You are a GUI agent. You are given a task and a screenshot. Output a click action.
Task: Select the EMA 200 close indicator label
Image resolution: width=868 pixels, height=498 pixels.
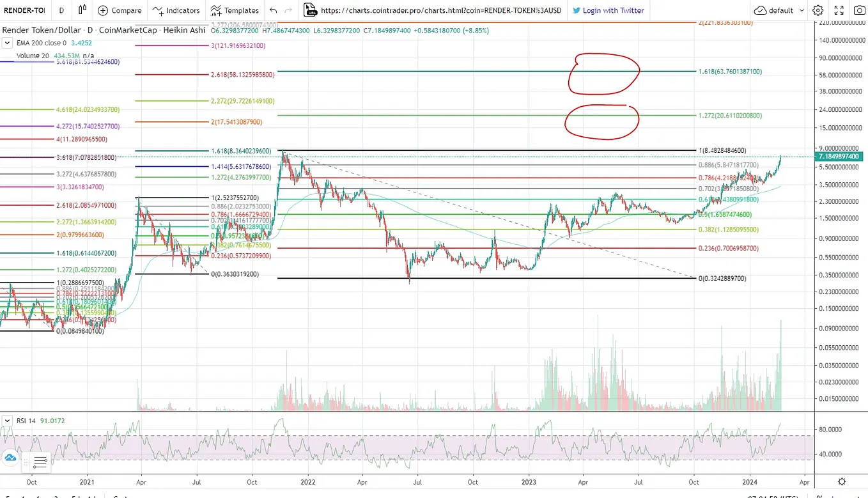coord(41,43)
